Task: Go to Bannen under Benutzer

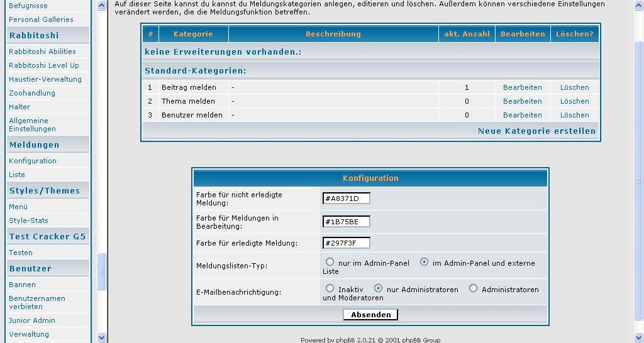Action: [x=22, y=285]
